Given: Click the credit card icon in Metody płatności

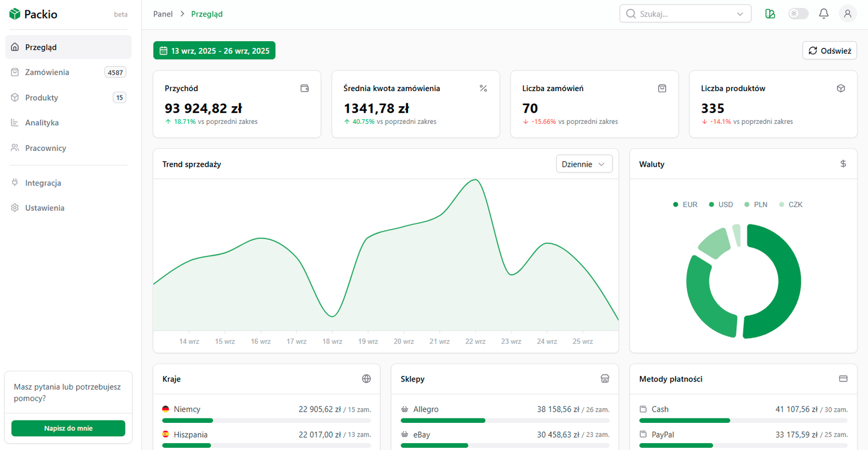Looking at the screenshot, I should [843, 379].
